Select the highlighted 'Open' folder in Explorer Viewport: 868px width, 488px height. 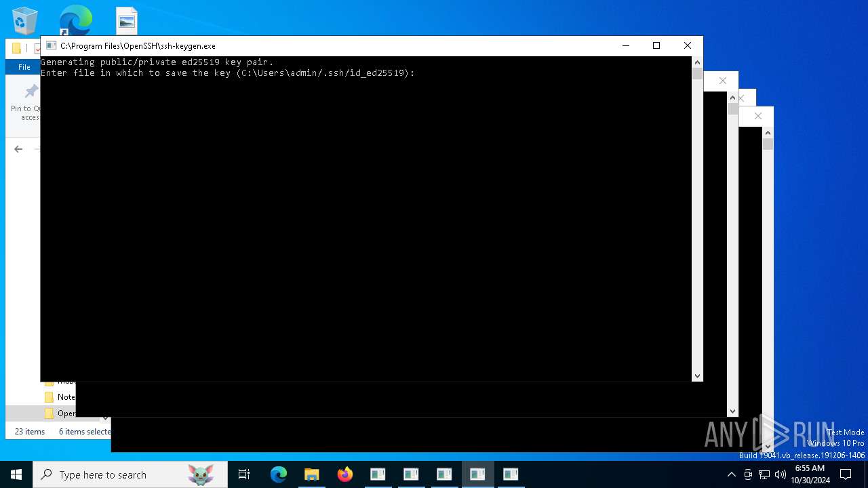click(60, 413)
